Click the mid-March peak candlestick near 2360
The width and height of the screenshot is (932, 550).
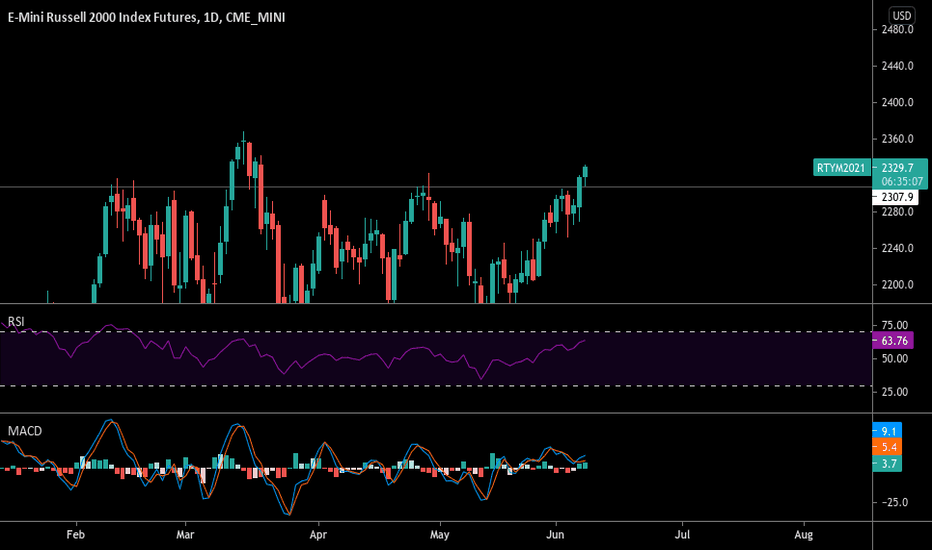click(x=243, y=143)
